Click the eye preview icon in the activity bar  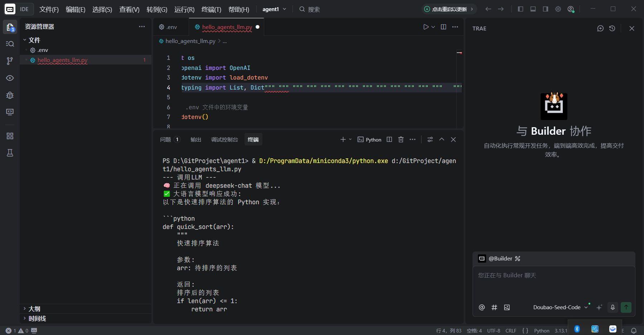pos(10,78)
